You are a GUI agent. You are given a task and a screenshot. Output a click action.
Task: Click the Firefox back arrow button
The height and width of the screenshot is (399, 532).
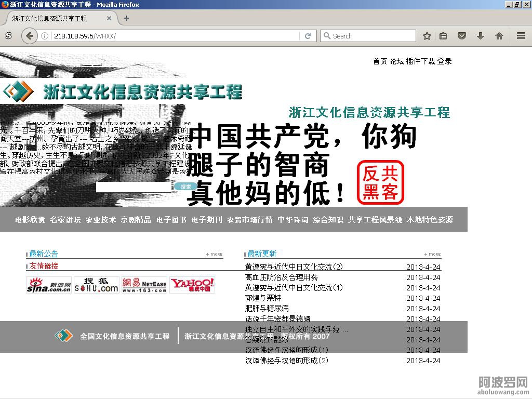tap(30, 36)
